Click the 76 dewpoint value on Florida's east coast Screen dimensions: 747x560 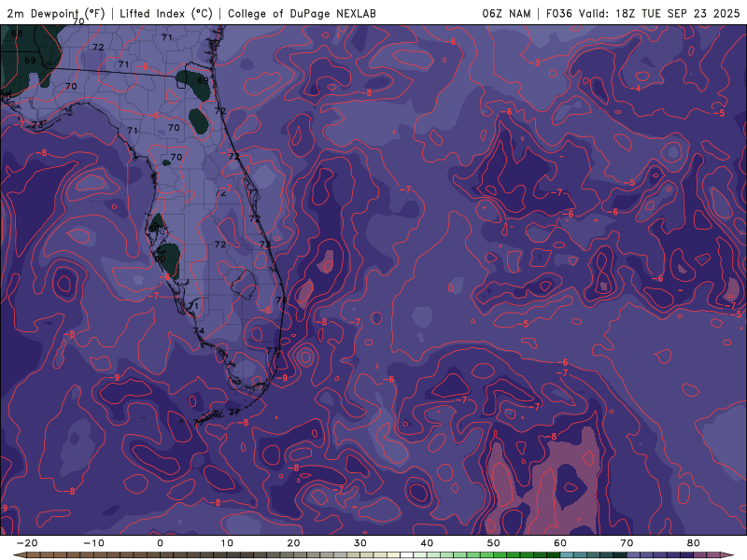[282, 300]
